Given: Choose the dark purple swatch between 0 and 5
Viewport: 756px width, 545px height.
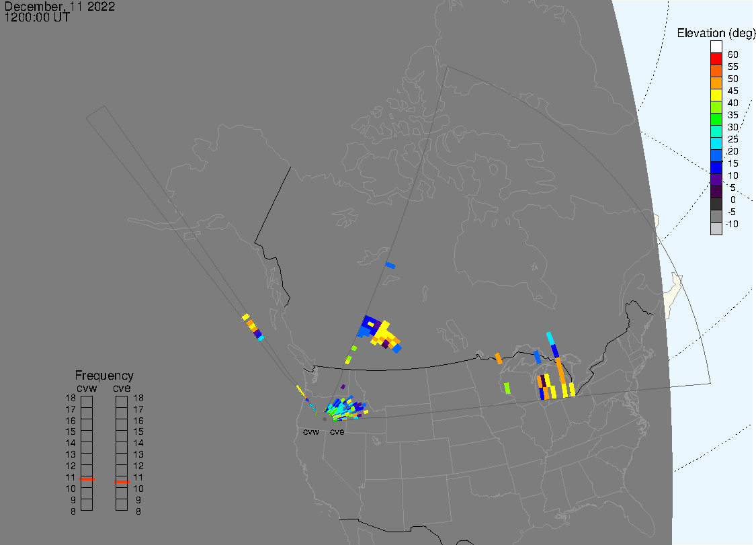Looking at the screenshot, I should tap(716, 192).
